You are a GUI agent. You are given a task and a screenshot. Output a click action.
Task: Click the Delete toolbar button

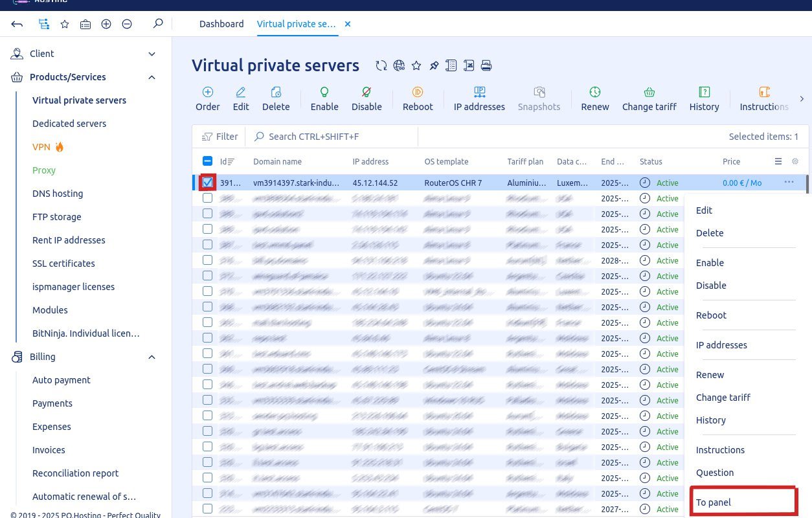[x=276, y=99]
